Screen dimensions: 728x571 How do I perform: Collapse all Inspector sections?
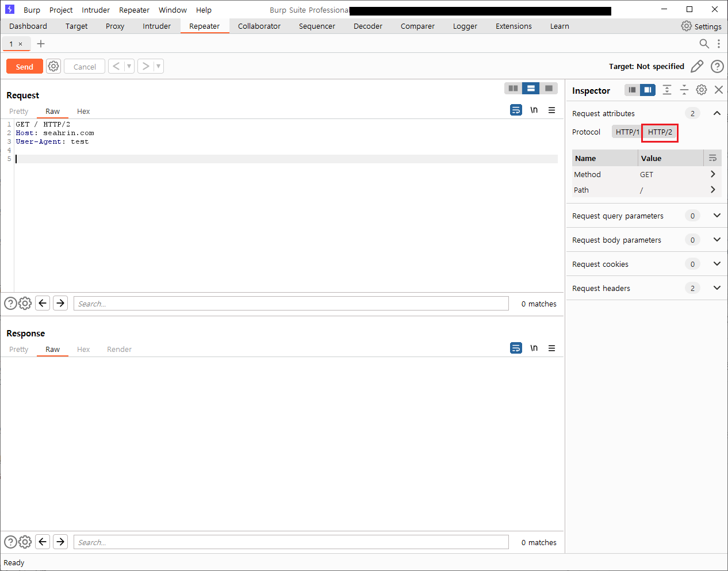(684, 90)
